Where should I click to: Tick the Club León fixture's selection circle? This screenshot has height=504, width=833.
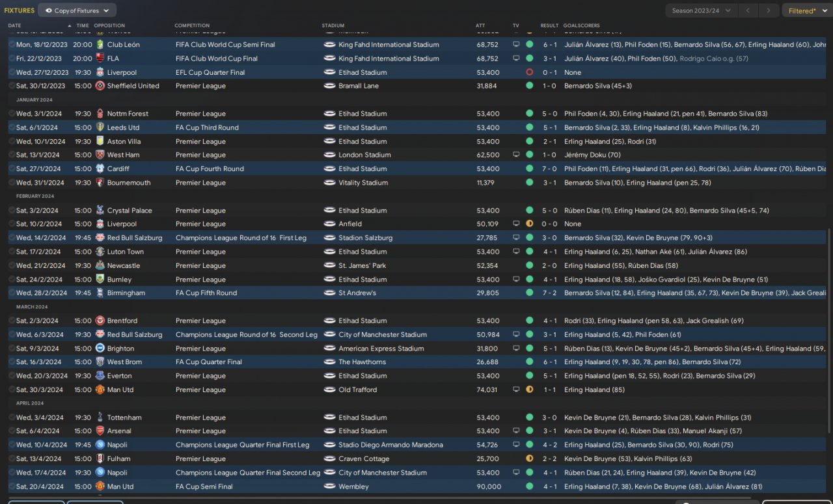[x=11, y=45]
